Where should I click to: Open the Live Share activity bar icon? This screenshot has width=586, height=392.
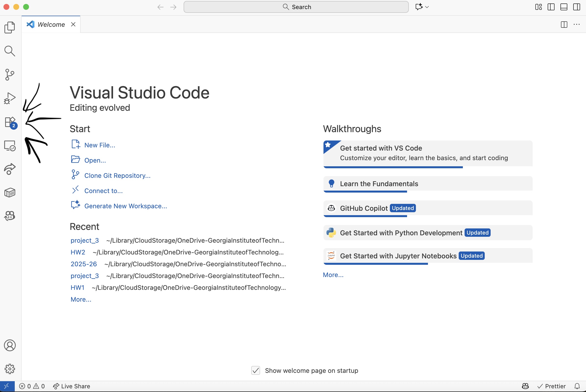click(10, 169)
